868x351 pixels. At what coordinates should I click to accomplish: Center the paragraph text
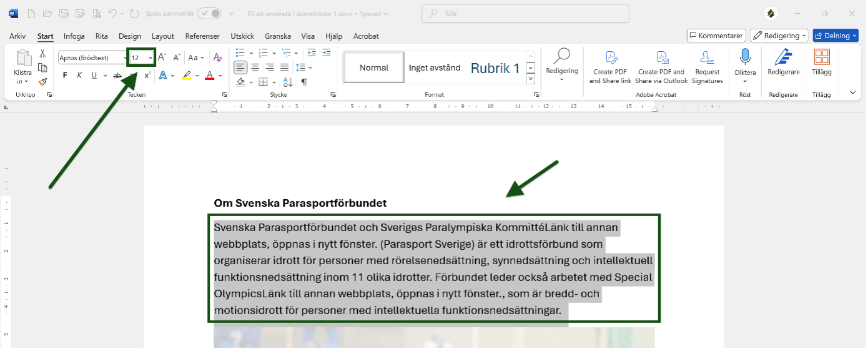255,67
